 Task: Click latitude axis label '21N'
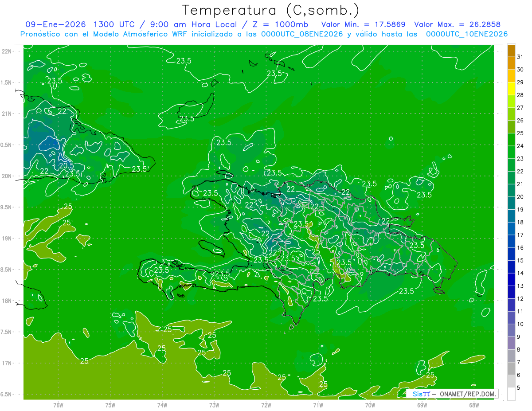(x=7, y=114)
